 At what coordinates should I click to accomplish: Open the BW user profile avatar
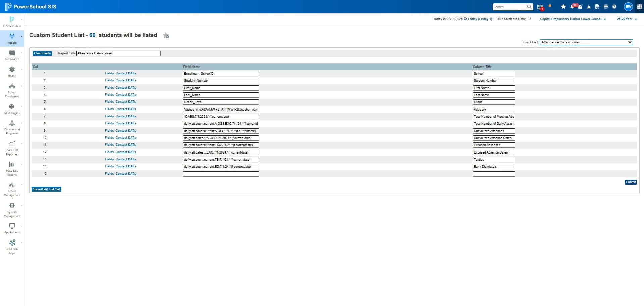point(628,7)
